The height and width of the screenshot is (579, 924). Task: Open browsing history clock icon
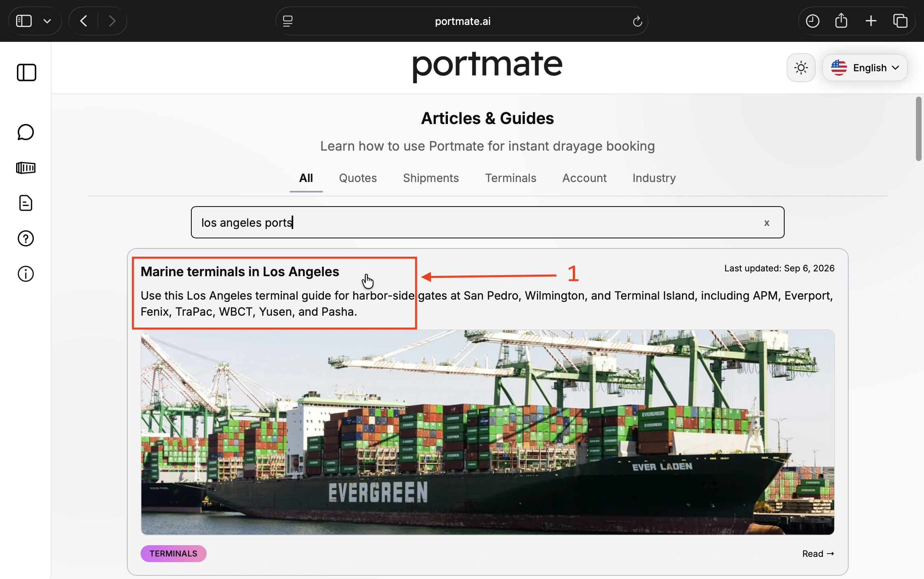tap(812, 21)
